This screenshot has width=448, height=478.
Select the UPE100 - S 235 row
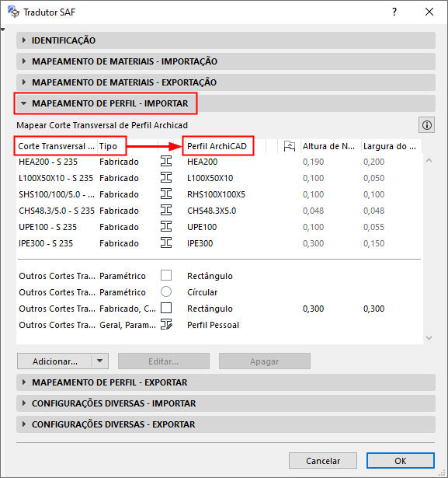click(219, 227)
